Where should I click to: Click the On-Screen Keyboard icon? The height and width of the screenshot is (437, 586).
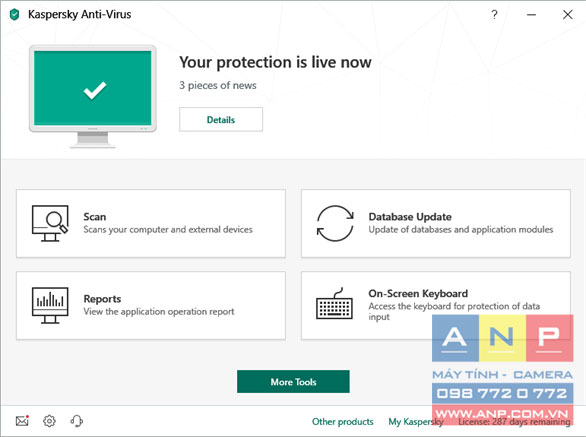(x=334, y=303)
